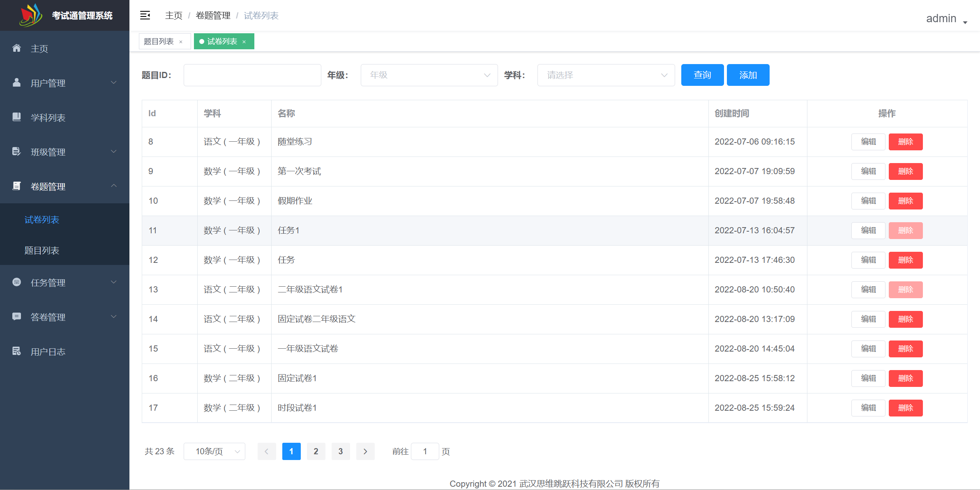
Task: Open the admin user dropdown
Action: pyautogui.click(x=946, y=18)
